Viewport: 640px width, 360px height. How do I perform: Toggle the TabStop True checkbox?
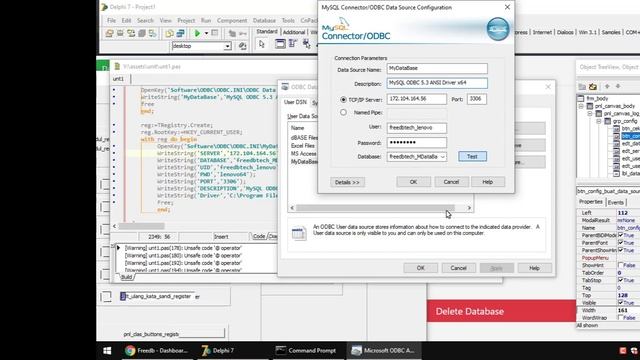click(620, 280)
